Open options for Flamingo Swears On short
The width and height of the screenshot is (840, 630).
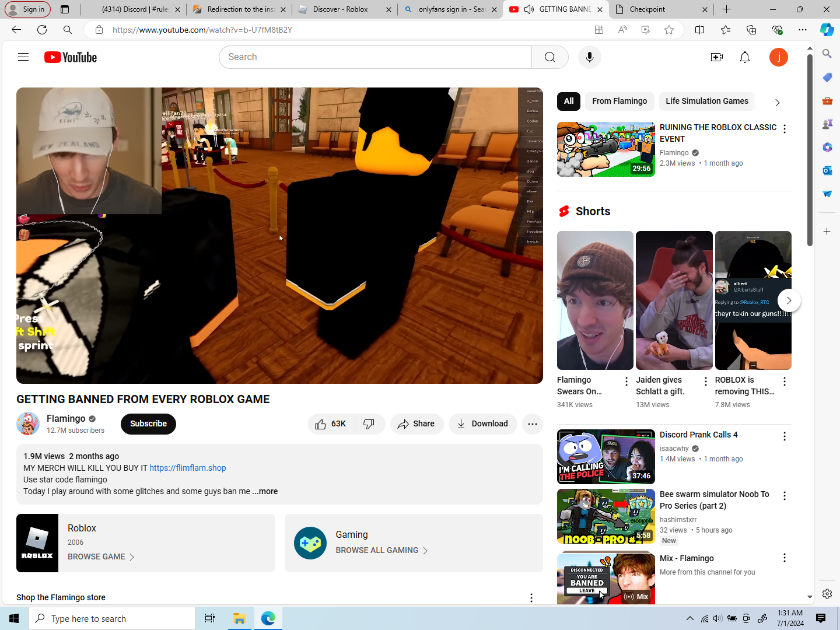626,381
